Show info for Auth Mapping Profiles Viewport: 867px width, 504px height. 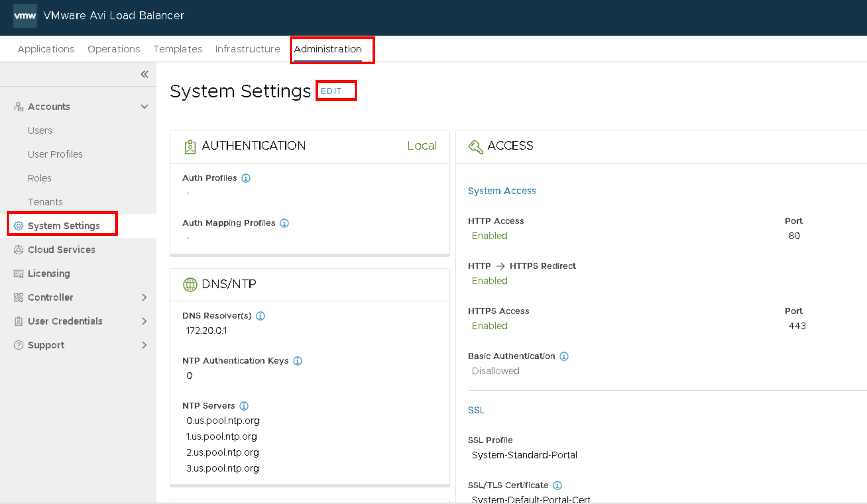pos(285,223)
